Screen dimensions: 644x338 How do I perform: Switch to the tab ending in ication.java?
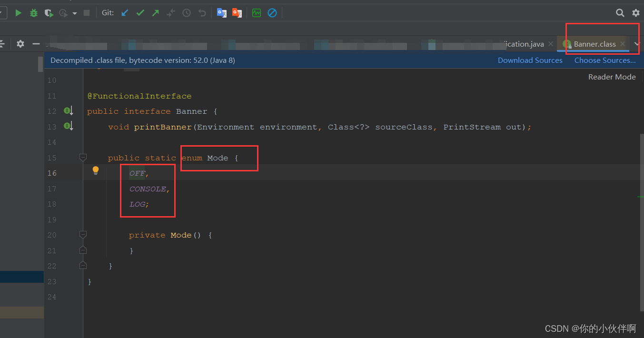pos(524,44)
